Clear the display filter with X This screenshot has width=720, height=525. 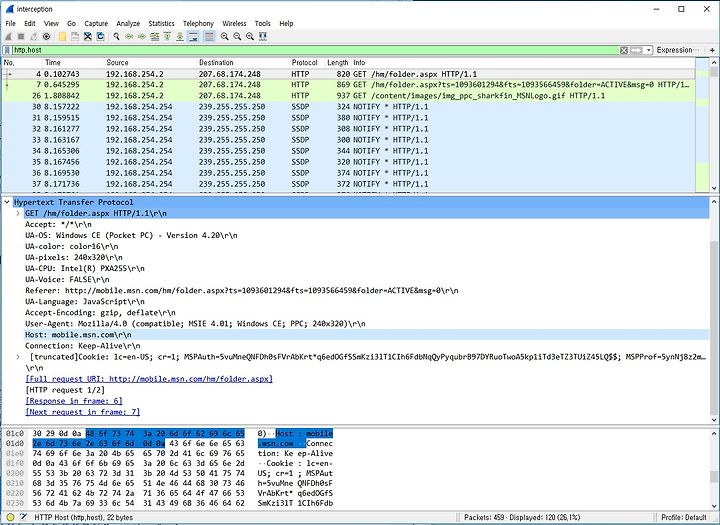(624, 50)
